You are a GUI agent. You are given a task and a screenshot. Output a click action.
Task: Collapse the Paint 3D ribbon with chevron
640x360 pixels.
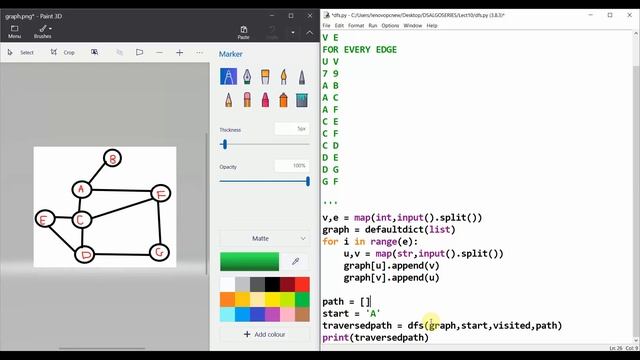click(x=309, y=32)
